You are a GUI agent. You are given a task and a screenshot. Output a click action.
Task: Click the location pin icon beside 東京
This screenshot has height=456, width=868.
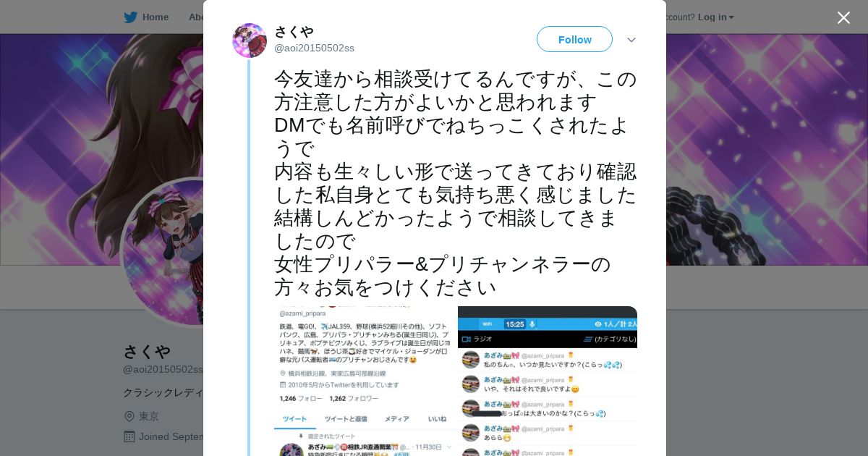point(129,416)
